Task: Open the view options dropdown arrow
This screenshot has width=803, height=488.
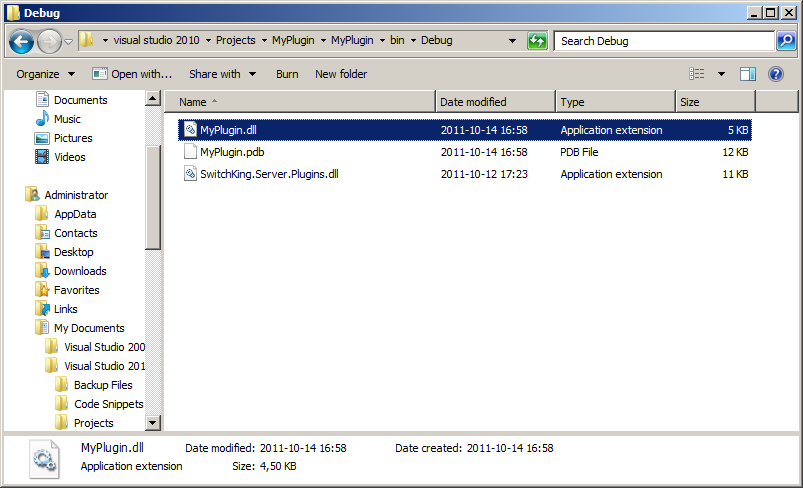Action: (x=721, y=74)
